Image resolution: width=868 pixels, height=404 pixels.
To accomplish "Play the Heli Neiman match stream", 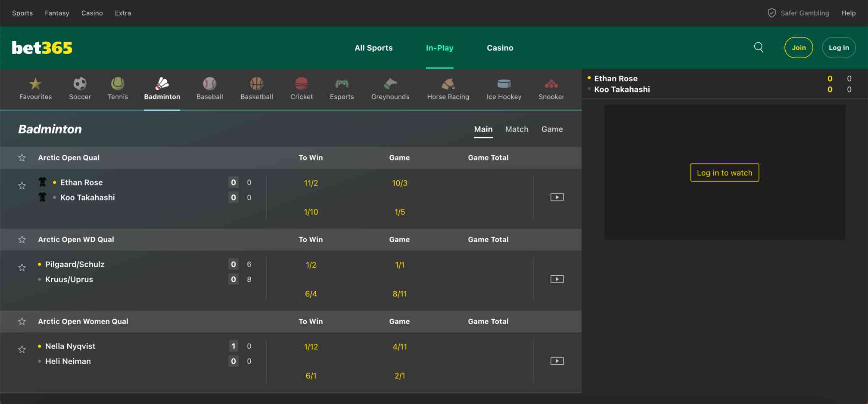I will pos(557,361).
